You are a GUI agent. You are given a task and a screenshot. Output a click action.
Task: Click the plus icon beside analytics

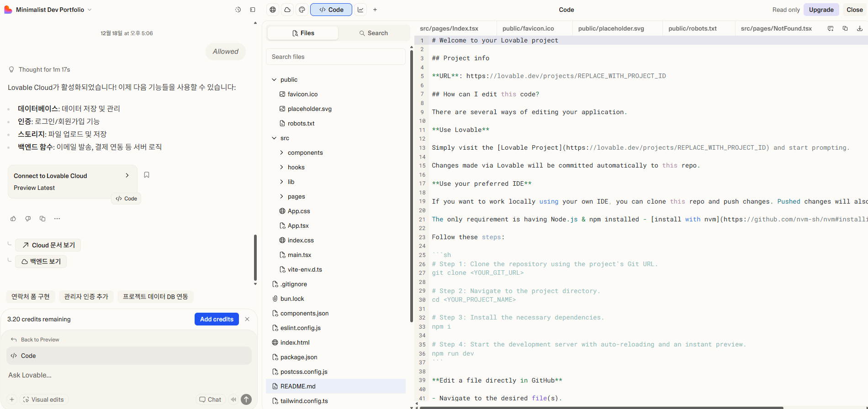click(x=375, y=10)
